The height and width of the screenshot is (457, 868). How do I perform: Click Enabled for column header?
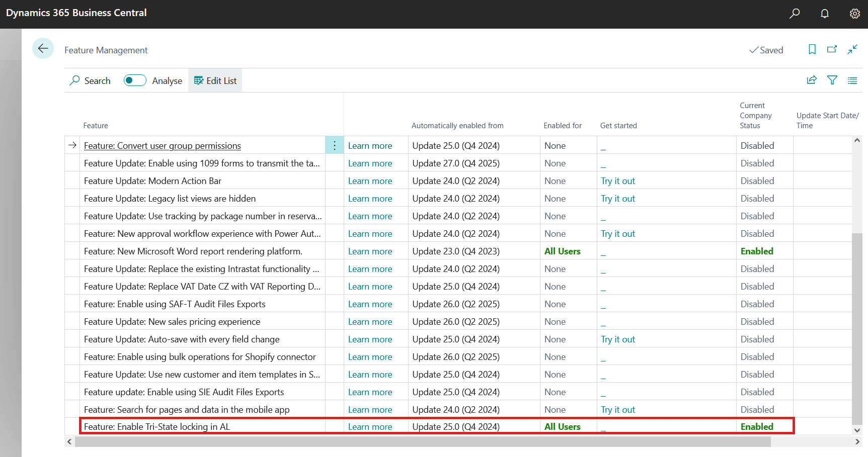pyautogui.click(x=563, y=126)
